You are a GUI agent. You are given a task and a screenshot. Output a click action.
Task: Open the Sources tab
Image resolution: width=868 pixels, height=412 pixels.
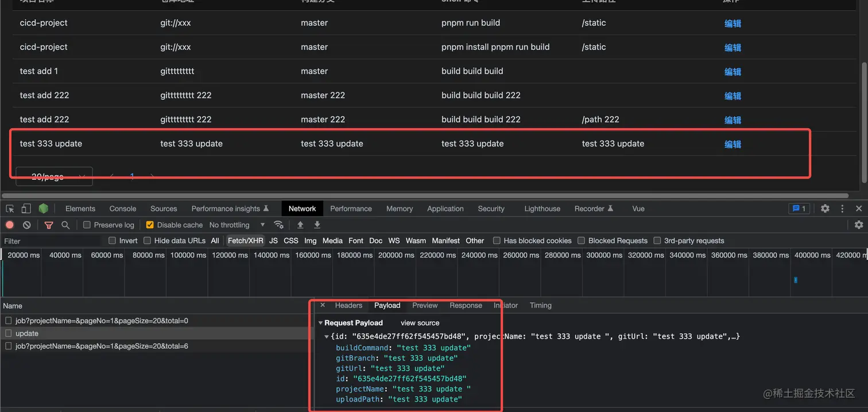tap(164, 209)
